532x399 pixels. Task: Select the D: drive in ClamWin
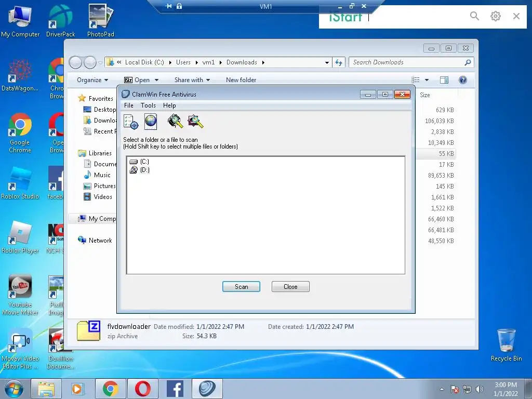point(139,170)
